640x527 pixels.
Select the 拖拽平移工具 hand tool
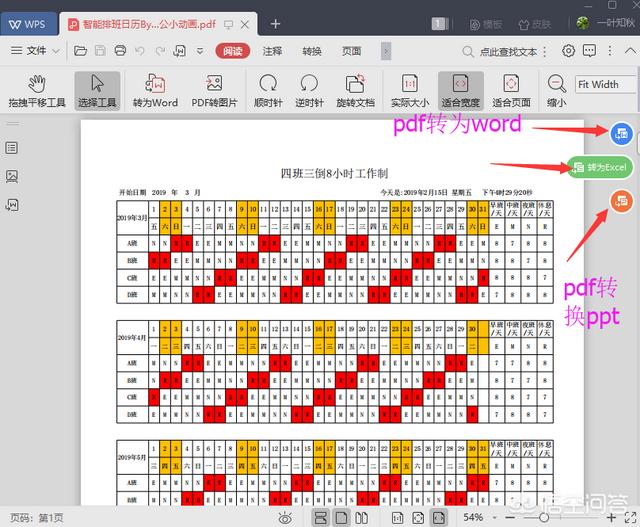pos(37,91)
